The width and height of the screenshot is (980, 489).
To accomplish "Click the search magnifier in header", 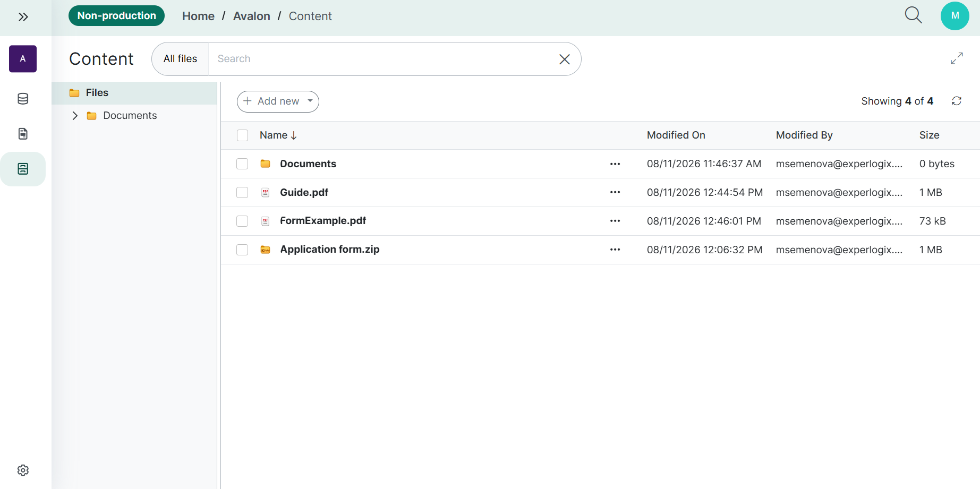I will [913, 15].
